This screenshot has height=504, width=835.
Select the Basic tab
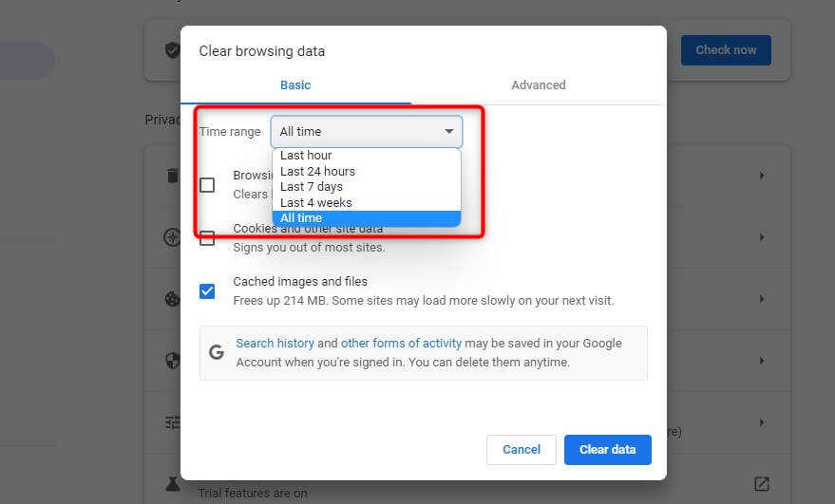tap(295, 85)
